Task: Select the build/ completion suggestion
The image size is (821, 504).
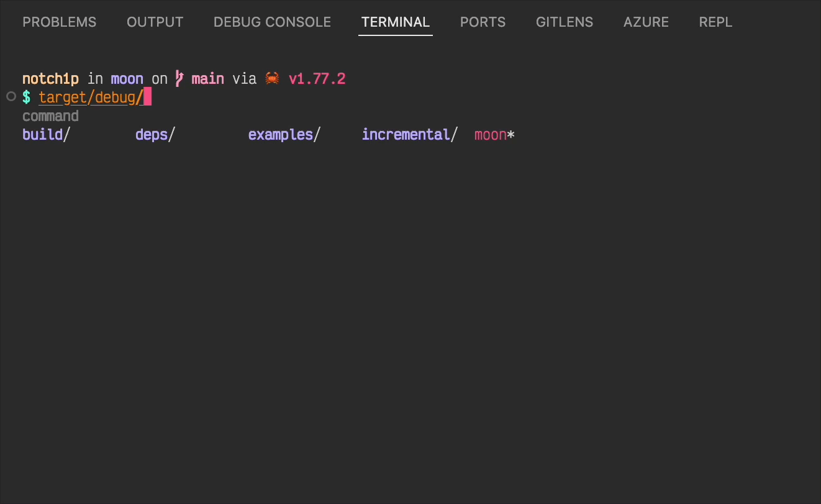Action: point(47,134)
